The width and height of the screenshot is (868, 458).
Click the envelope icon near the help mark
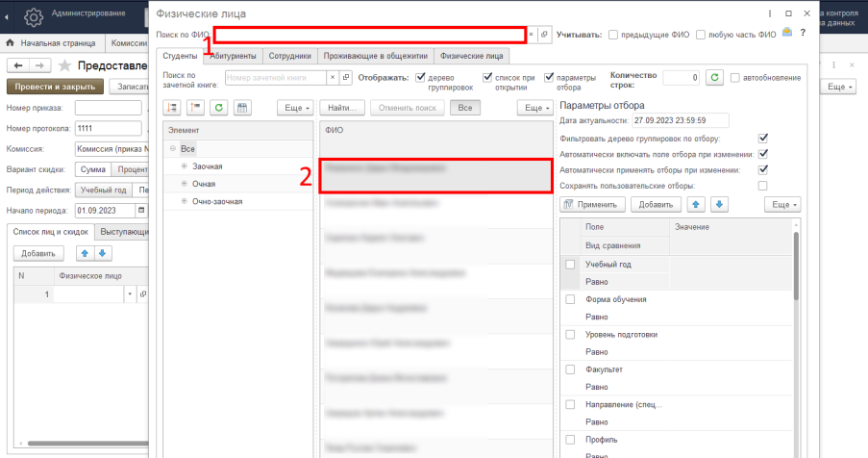(x=787, y=33)
